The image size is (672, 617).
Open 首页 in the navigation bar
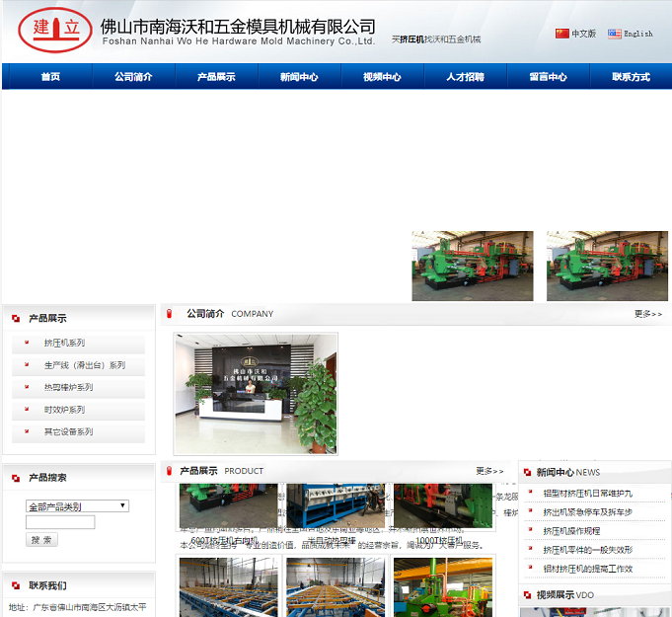[50, 77]
